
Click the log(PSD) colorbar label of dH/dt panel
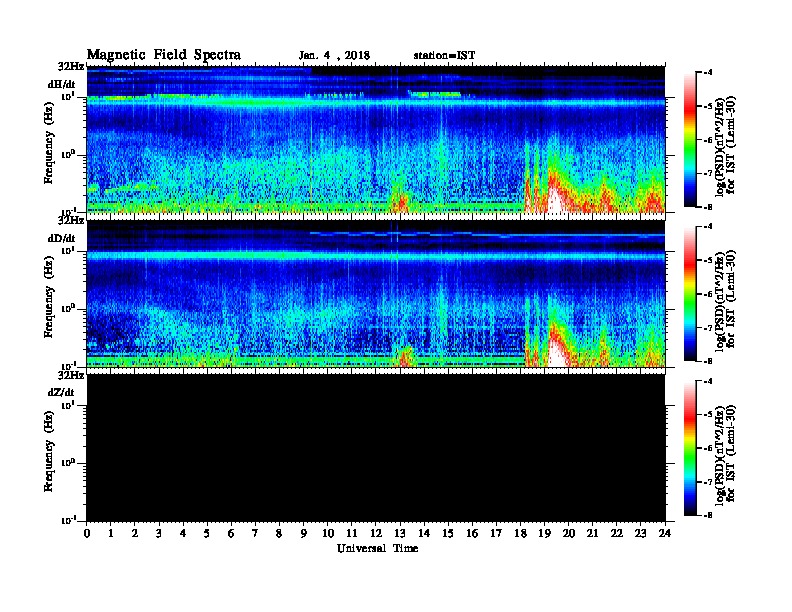pyautogui.click(x=725, y=145)
